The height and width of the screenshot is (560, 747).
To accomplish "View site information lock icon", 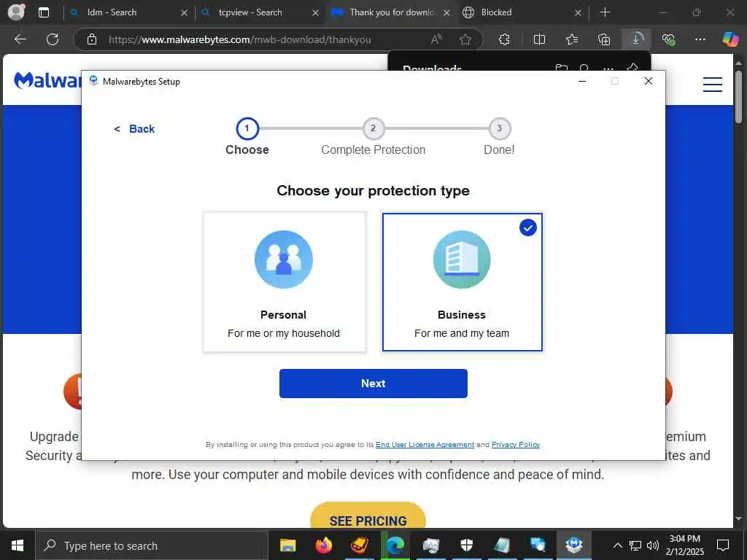I will (x=92, y=39).
